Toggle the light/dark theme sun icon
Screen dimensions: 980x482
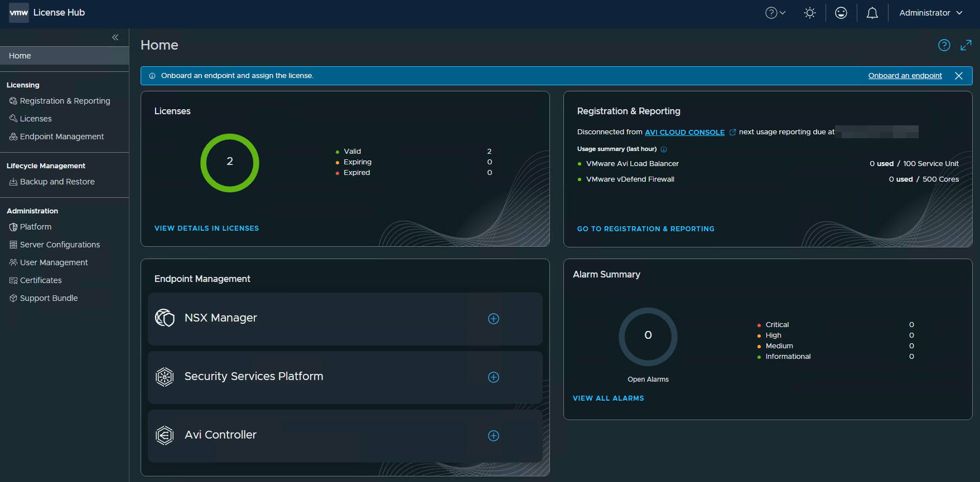point(810,13)
